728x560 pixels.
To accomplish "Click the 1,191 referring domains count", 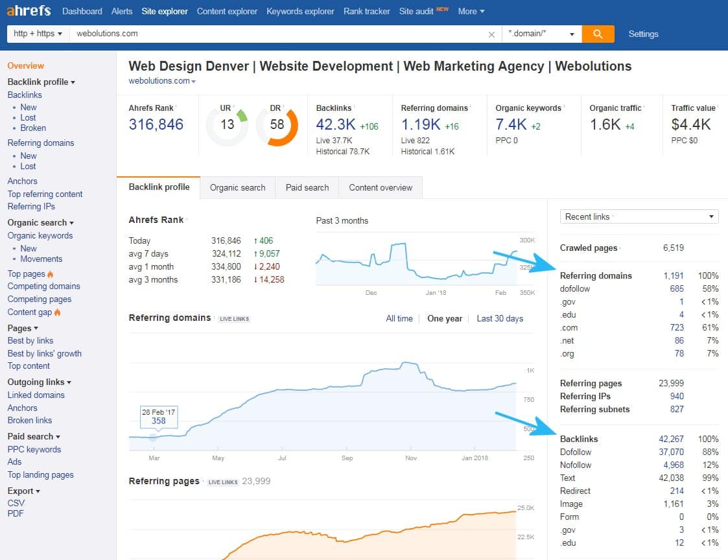I will tap(673, 276).
